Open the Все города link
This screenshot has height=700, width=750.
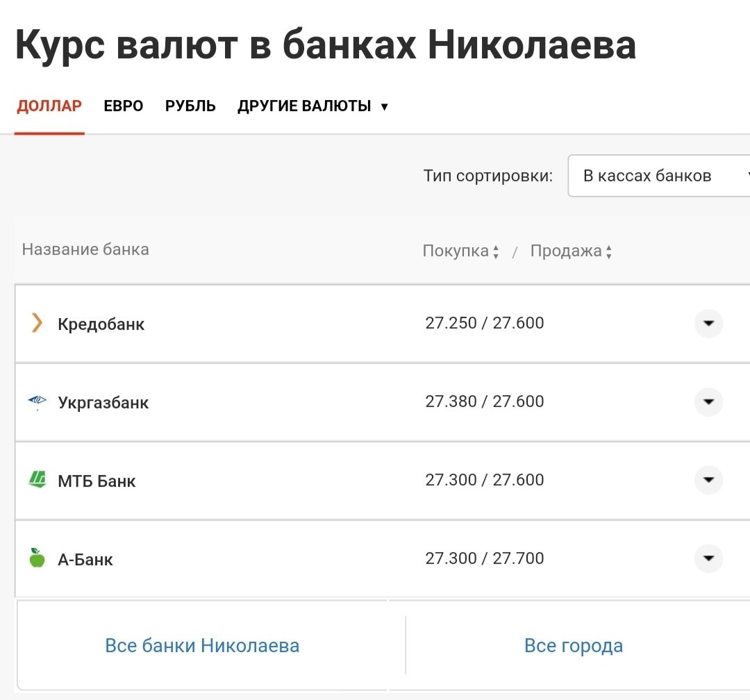point(574,645)
